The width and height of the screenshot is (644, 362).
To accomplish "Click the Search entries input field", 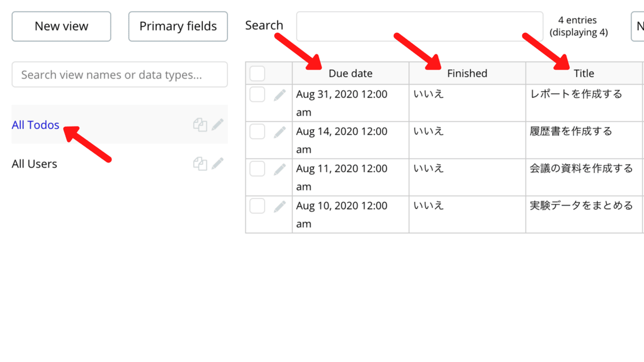I will pos(419,26).
